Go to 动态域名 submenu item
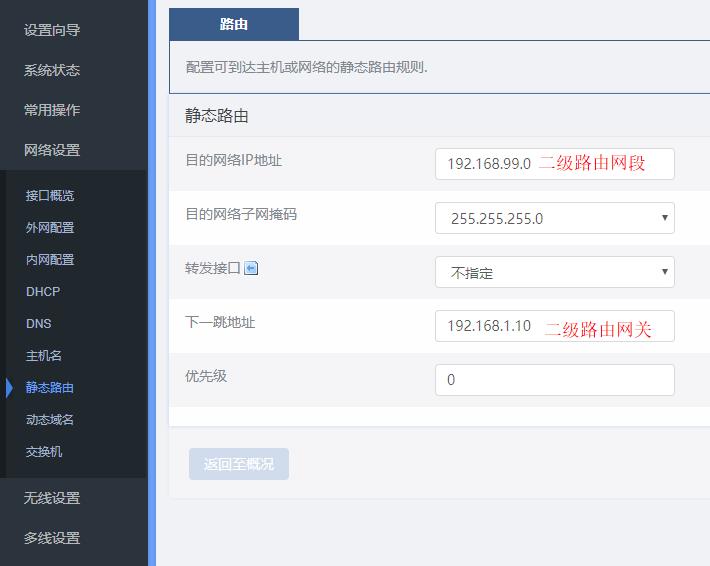Image resolution: width=710 pixels, height=566 pixels. pos(49,420)
